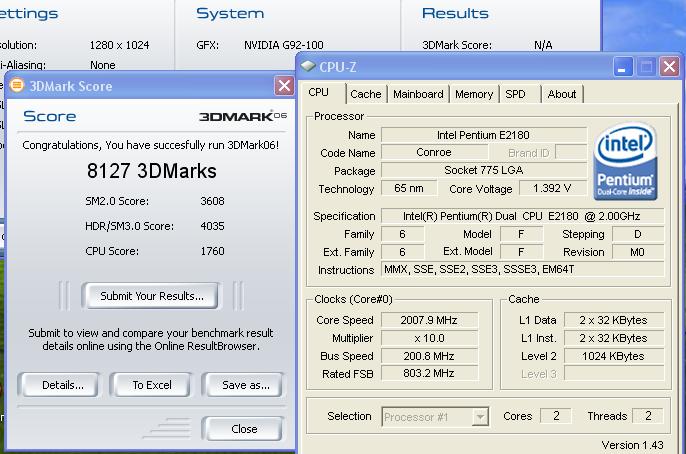Open the Details button in 3DMark Score
The width and height of the screenshot is (686, 454).
(62, 385)
